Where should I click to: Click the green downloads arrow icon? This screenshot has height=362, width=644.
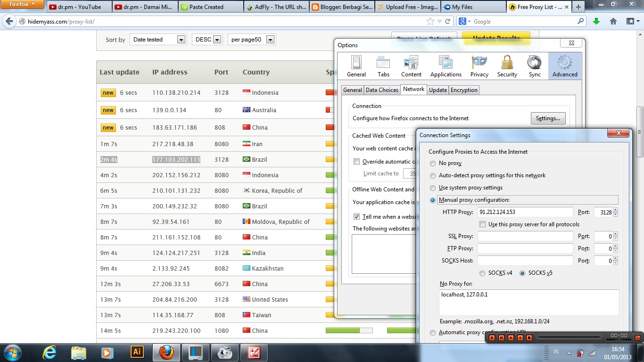coord(596,21)
